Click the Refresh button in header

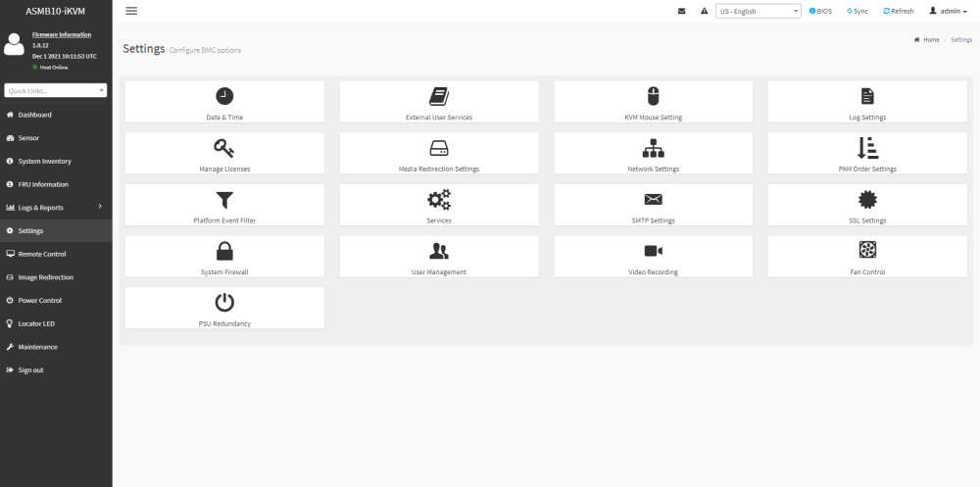point(898,11)
